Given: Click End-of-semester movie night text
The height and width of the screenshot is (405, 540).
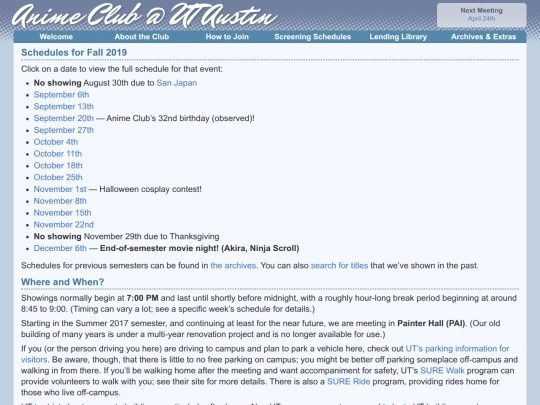Looking at the screenshot, I should click(x=199, y=248).
